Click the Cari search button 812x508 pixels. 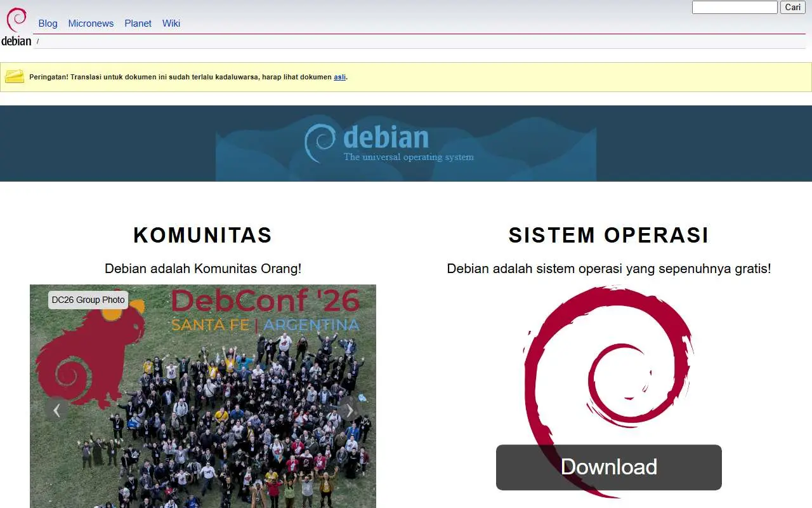pos(793,7)
